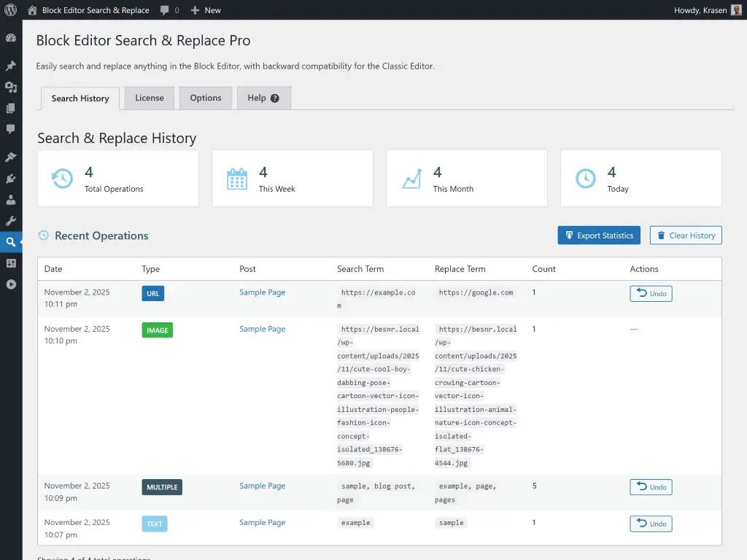This screenshot has height=560, width=747.
Task: Select the Posts icon in the sidebar
Action: [x=11, y=65]
